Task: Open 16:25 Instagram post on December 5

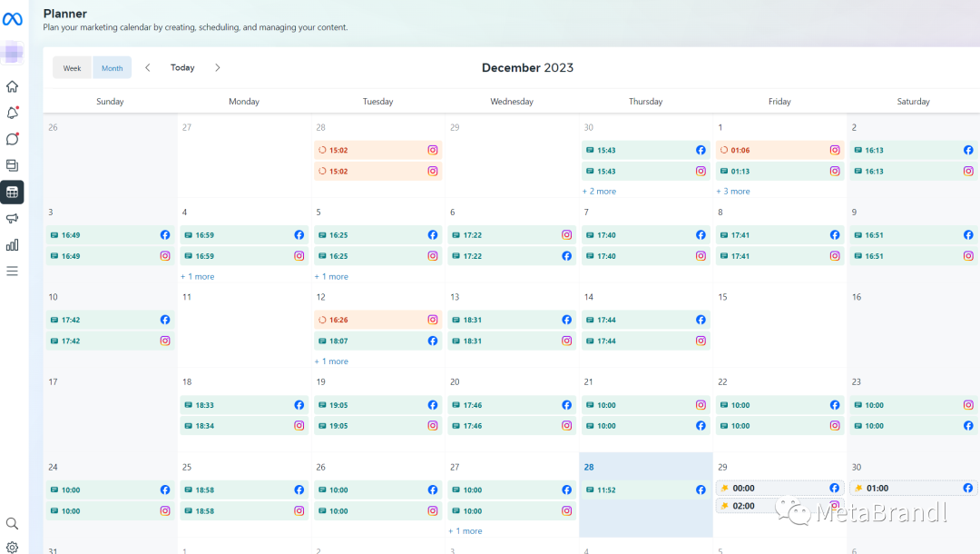Action: pyautogui.click(x=378, y=256)
